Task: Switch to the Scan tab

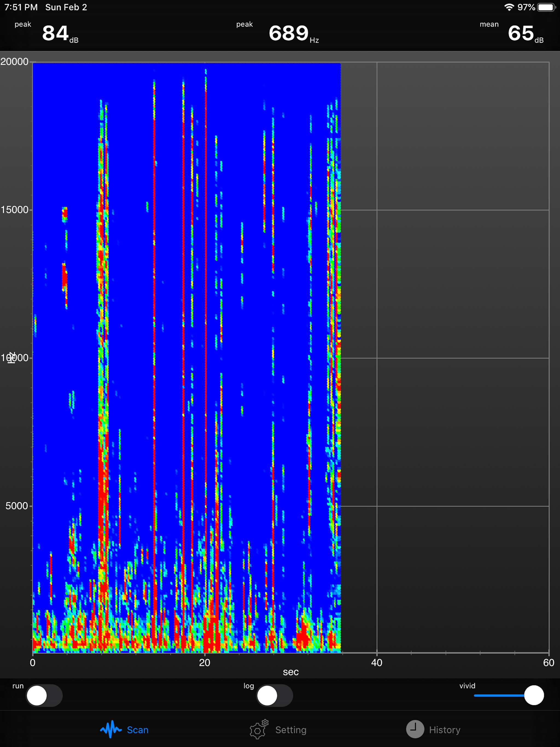Action: click(x=138, y=730)
